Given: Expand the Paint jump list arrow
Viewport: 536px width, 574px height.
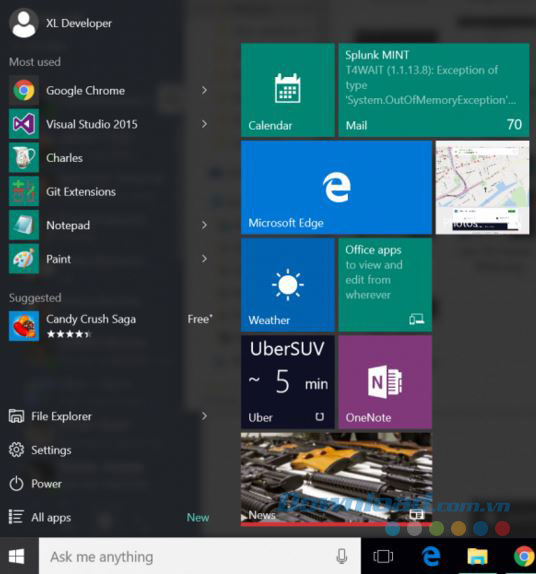Looking at the screenshot, I should point(204,259).
